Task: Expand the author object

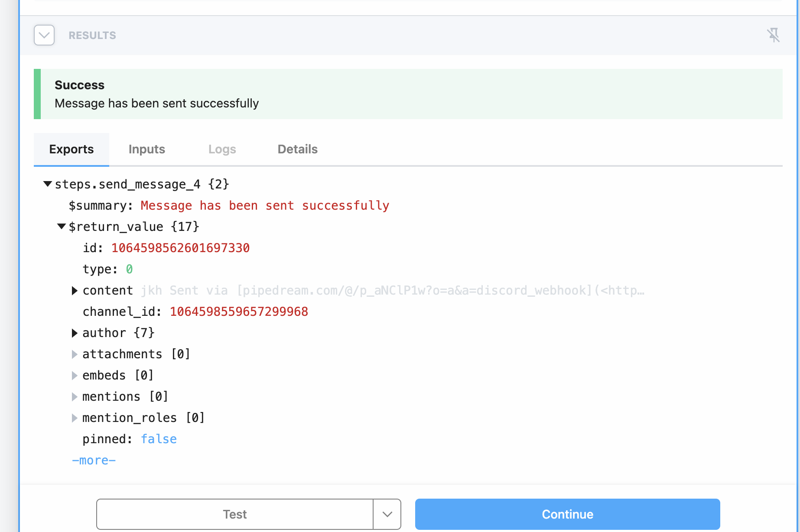Action: (74, 333)
